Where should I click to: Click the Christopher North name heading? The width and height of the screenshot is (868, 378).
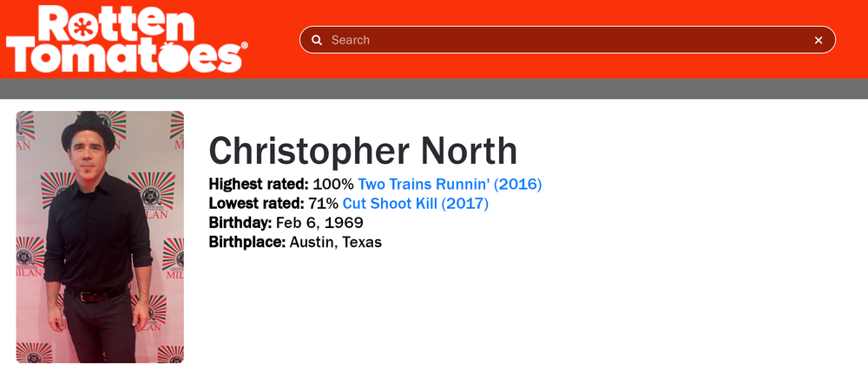[363, 151]
